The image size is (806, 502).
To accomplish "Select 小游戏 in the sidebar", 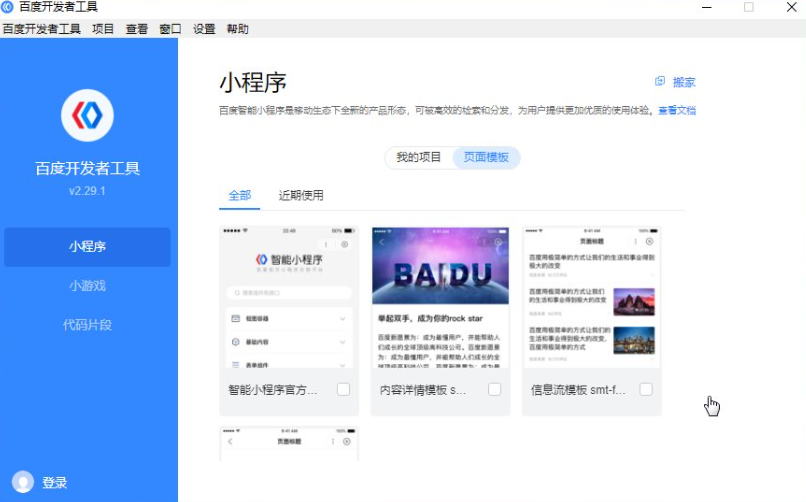I will (x=87, y=286).
